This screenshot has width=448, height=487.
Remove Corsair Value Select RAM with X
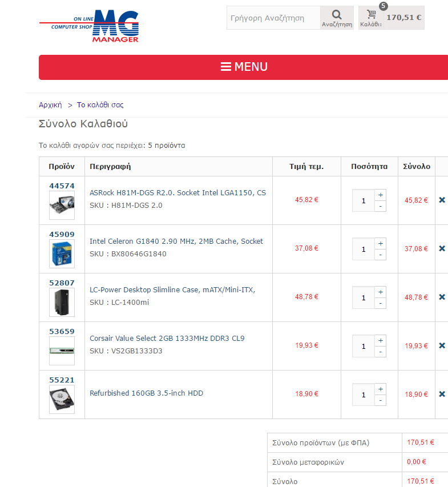(x=442, y=345)
